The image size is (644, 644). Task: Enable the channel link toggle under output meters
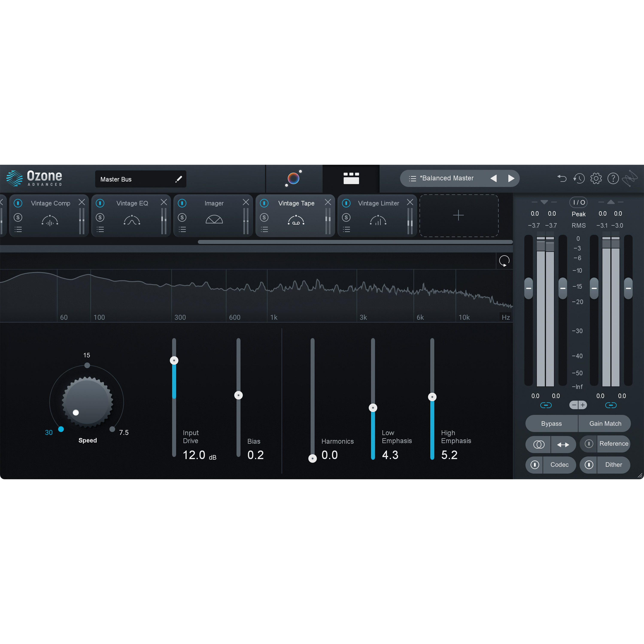(x=611, y=405)
